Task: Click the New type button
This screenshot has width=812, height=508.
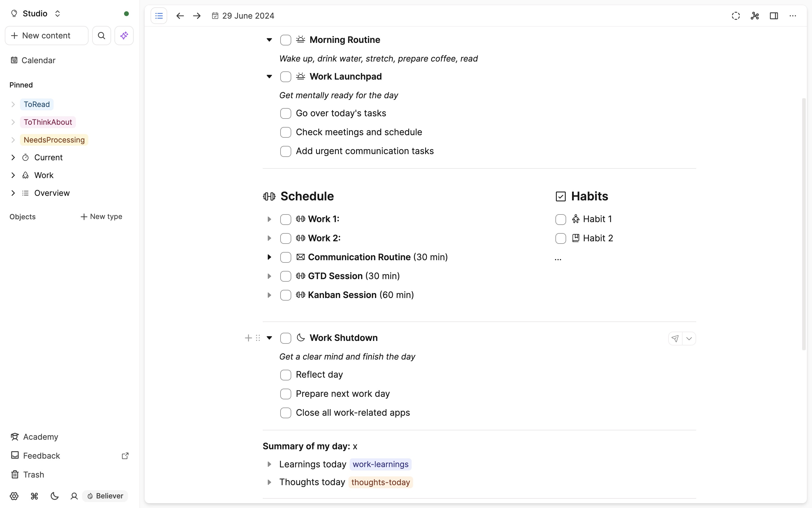Action: (x=101, y=217)
